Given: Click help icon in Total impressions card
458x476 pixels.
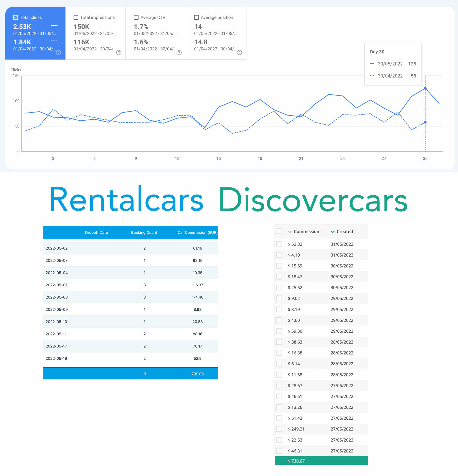Looking at the screenshot, I should click(119, 53).
